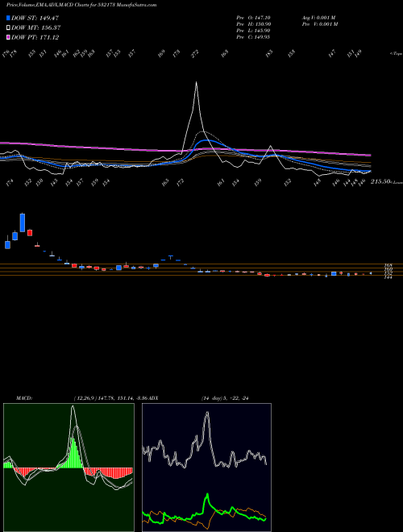Click the chart title mentioning MunafaSutra.com
The image size is (403, 532).
coord(81,5)
